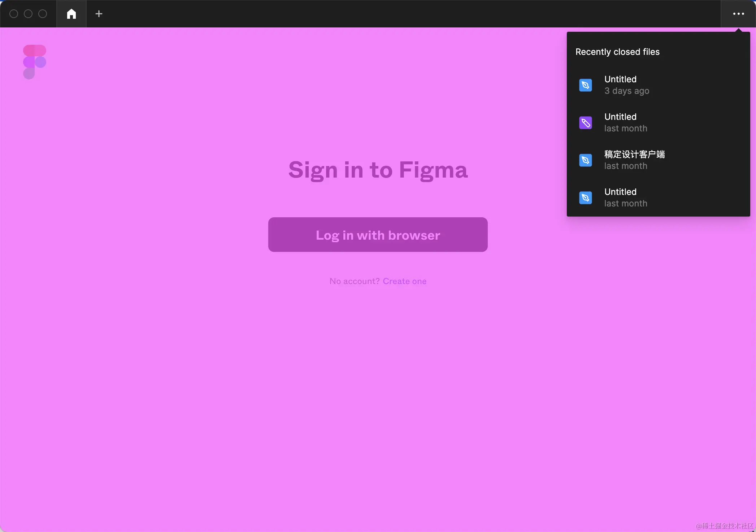Click icon beside 稿定设计客户端 file

(585, 160)
